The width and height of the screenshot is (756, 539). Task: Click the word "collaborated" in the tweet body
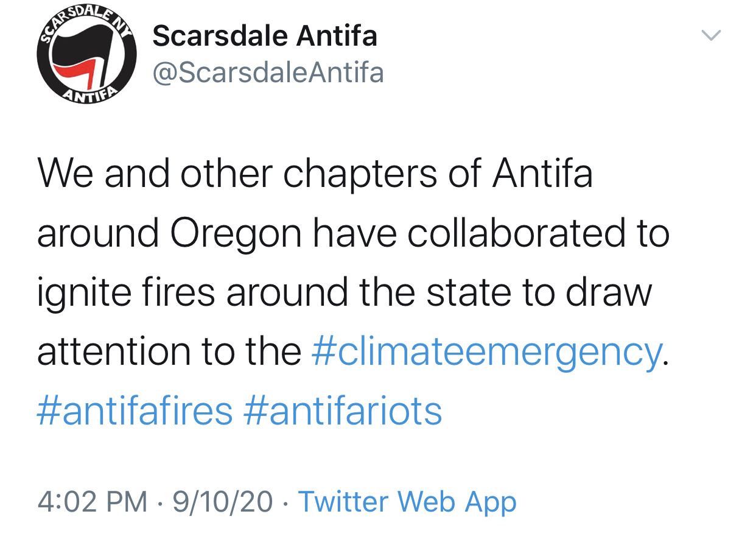pyautogui.click(x=516, y=233)
